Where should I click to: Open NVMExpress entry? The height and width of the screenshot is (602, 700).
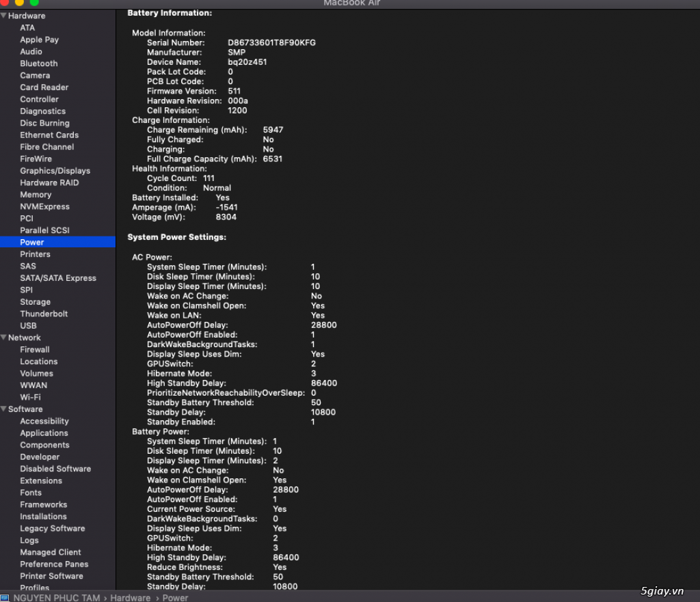pyautogui.click(x=44, y=206)
